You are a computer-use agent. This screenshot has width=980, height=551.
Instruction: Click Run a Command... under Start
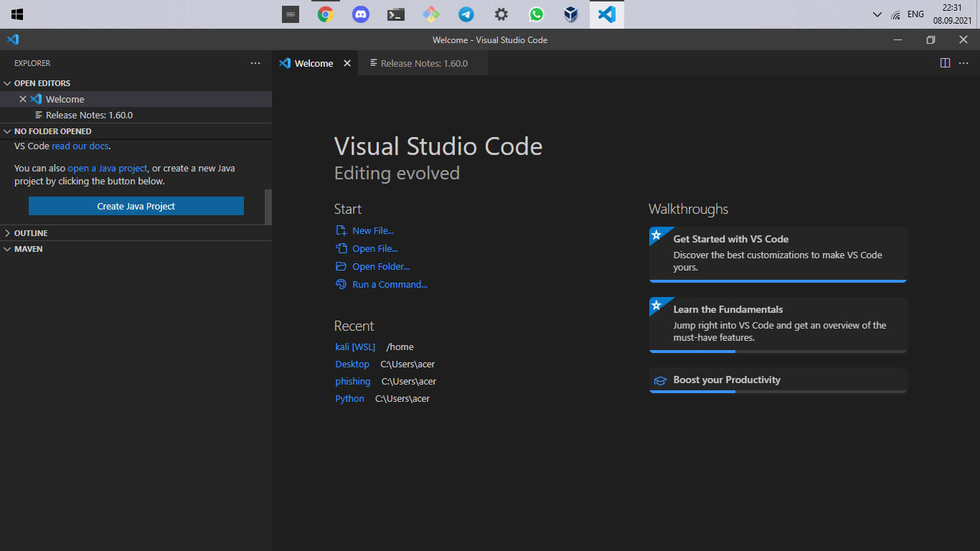[382, 285]
